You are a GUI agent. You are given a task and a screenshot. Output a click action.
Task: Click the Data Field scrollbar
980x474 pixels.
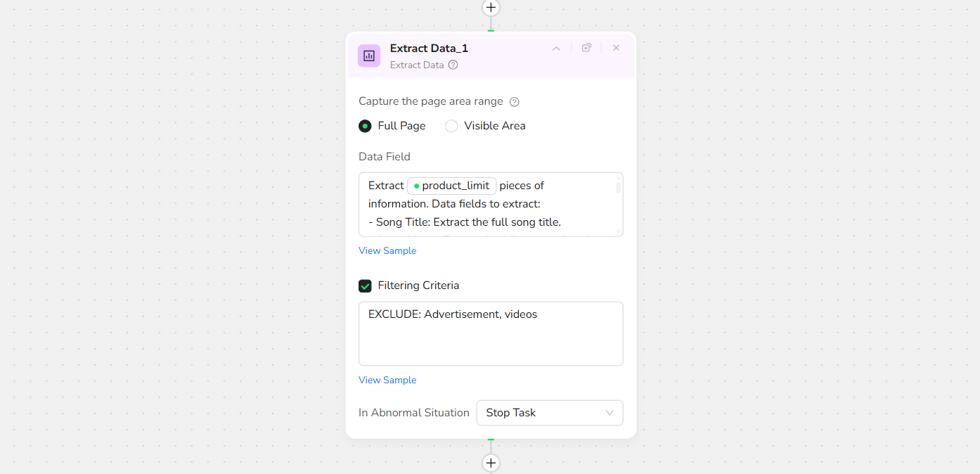(x=619, y=187)
